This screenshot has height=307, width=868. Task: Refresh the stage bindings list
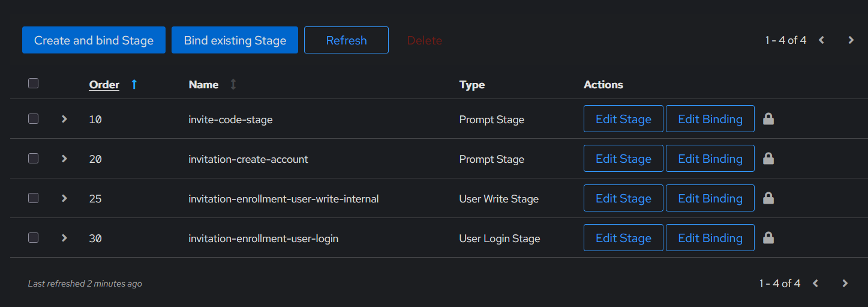346,40
